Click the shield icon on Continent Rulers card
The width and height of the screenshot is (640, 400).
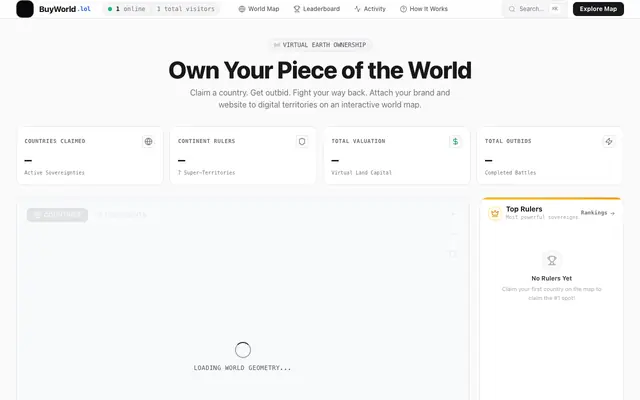point(302,142)
